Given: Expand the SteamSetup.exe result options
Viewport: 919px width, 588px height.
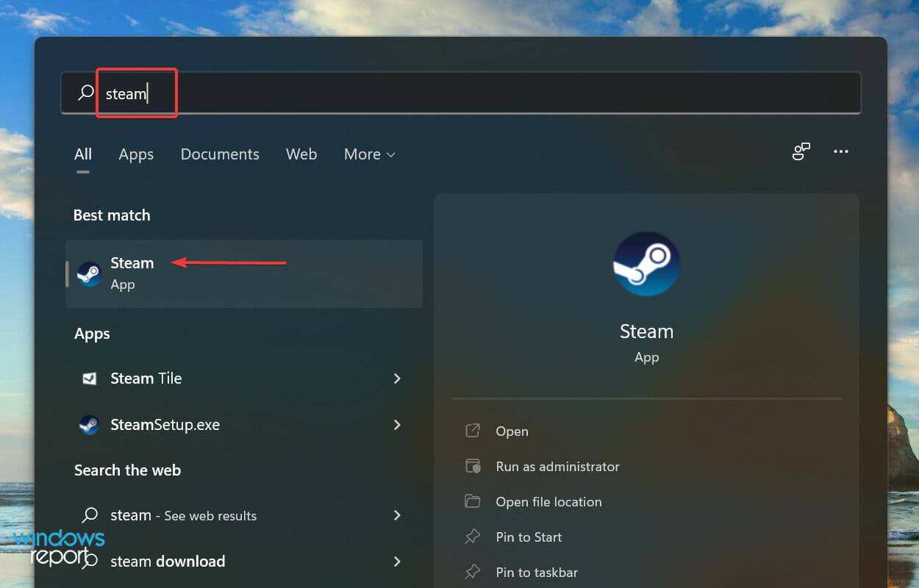Looking at the screenshot, I should click(397, 425).
